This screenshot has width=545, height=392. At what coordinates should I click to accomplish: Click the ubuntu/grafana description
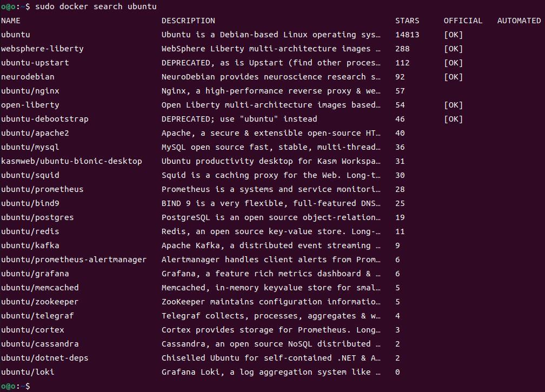click(271, 274)
